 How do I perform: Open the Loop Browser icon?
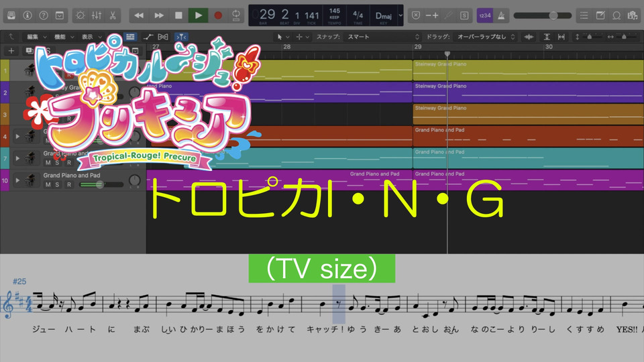(x=616, y=15)
